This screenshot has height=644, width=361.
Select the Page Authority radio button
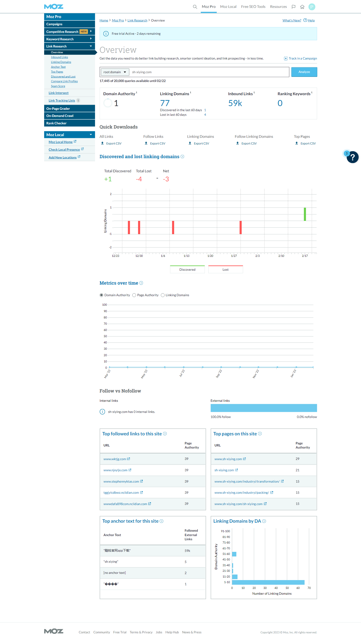[x=134, y=295]
